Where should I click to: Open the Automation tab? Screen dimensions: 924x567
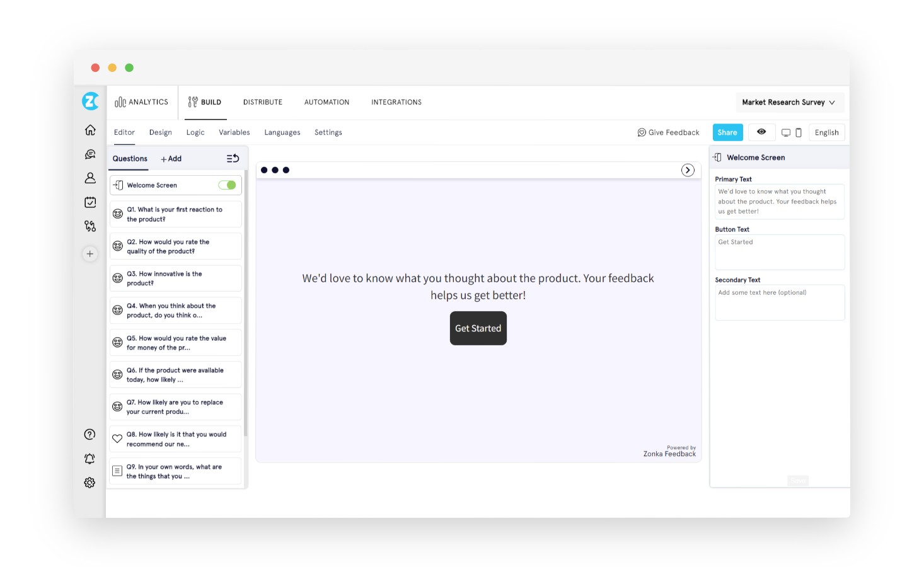[x=326, y=102]
